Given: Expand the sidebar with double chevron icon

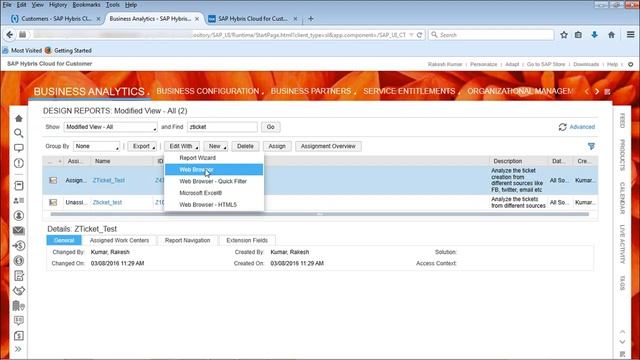Looking at the screenshot, I should point(18,349).
